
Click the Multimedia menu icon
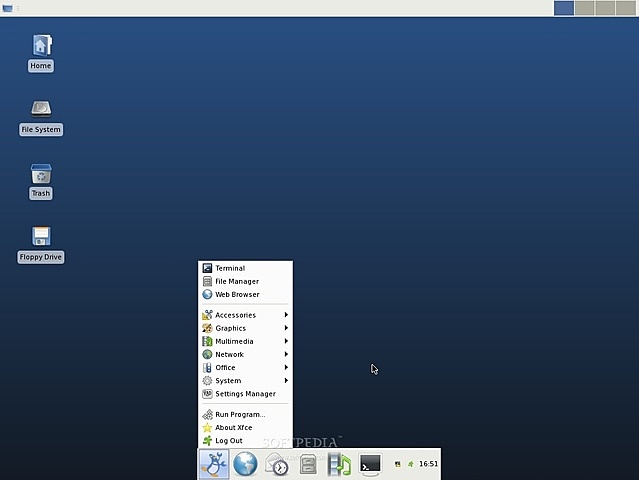(207, 341)
